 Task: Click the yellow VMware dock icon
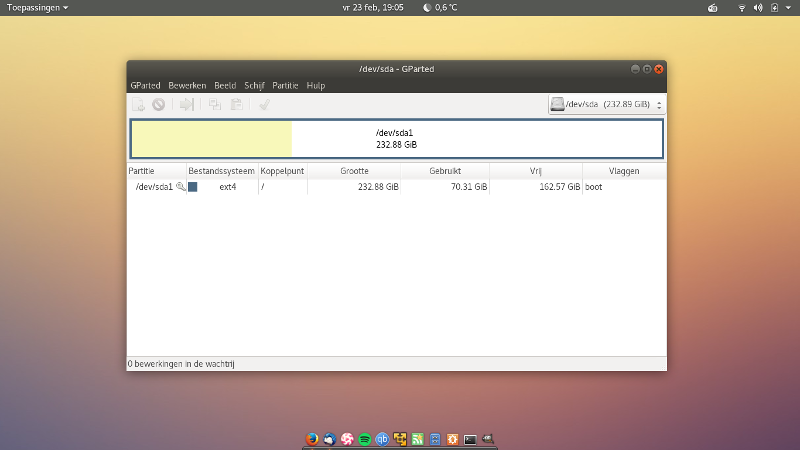[x=400, y=439]
